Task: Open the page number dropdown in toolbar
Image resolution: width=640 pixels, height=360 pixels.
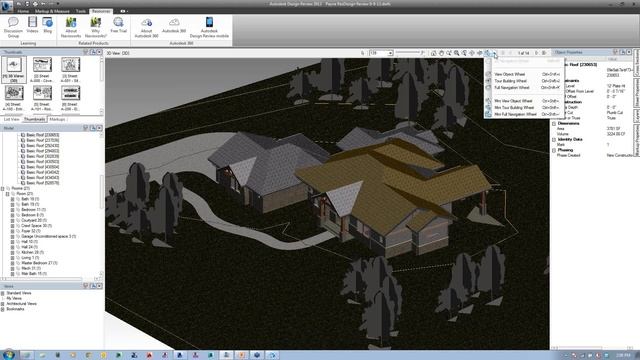Action: (390, 53)
